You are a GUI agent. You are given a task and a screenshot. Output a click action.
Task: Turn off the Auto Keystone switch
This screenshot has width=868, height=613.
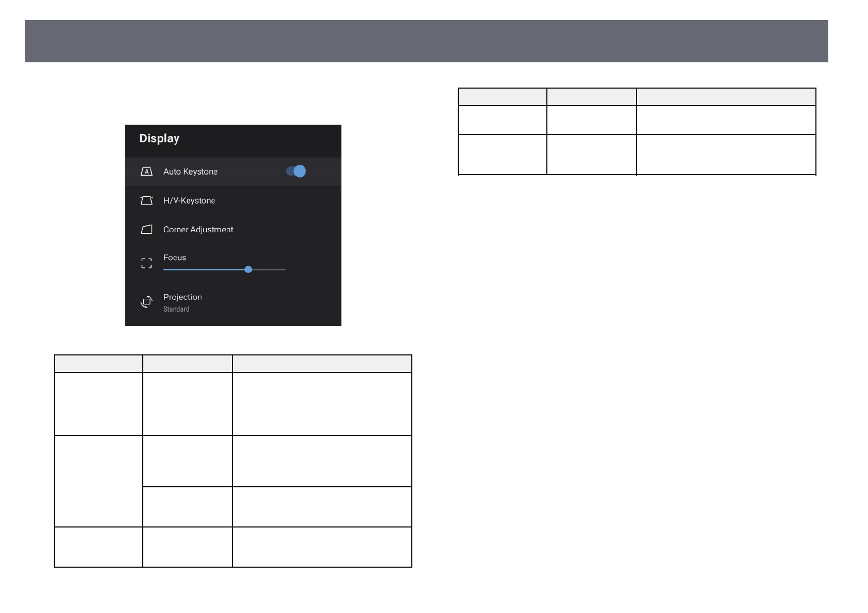pyautogui.click(x=296, y=171)
